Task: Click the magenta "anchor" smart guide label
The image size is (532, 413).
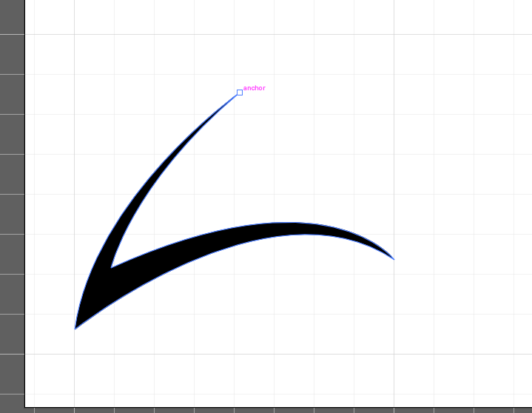Action: coord(254,88)
